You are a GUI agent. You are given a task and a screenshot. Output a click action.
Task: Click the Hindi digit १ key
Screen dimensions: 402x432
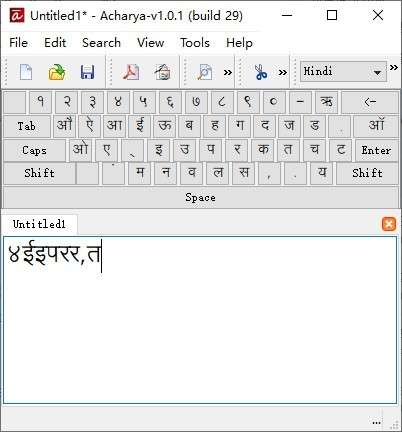tap(40, 102)
